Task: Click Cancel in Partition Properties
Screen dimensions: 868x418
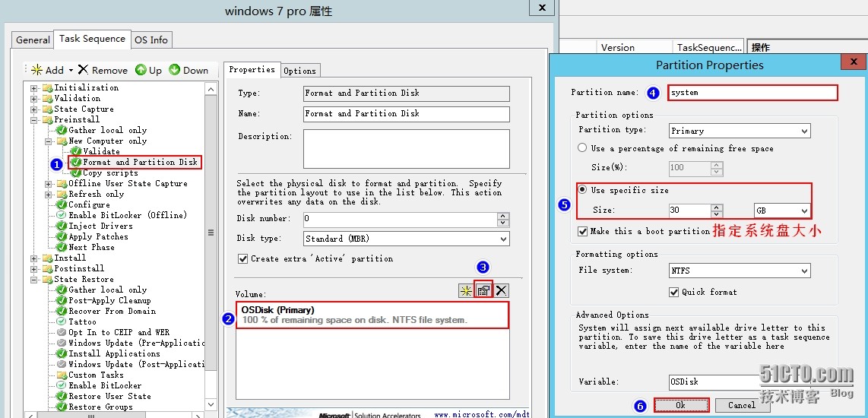Action: click(x=742, y=405)
